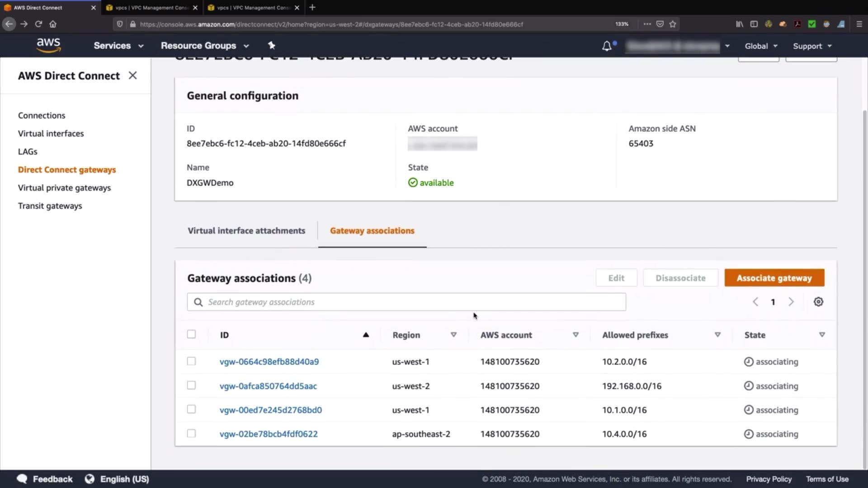Click the notifications bell icon
The width and height of the screenshot is (868, 488).
tap(607, 46)
